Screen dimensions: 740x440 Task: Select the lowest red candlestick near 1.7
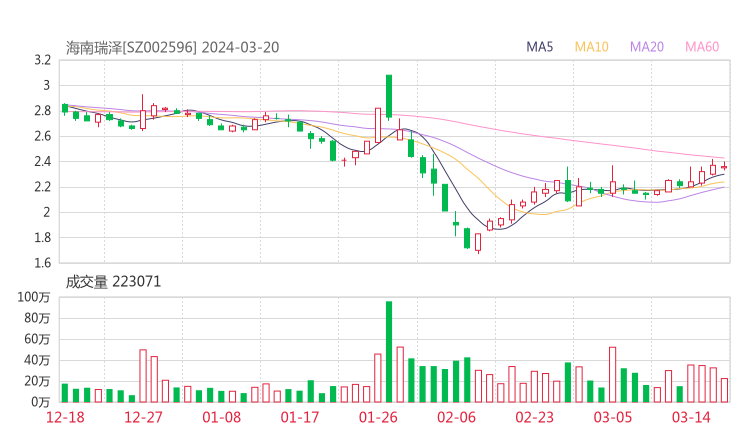(478, 242)
